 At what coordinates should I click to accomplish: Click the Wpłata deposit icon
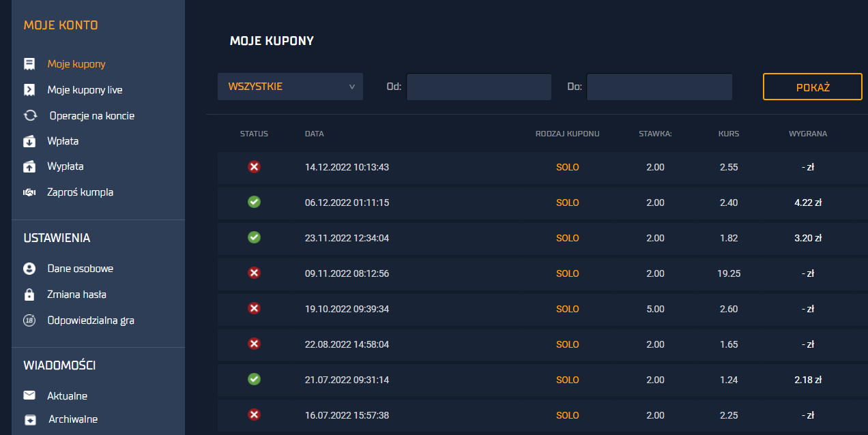[29, 141]
